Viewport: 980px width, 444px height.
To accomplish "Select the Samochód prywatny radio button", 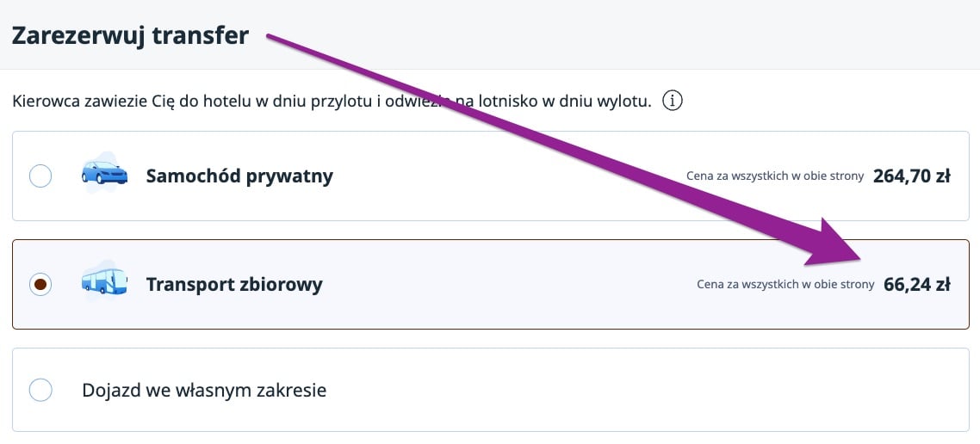I will click(40, 176).
